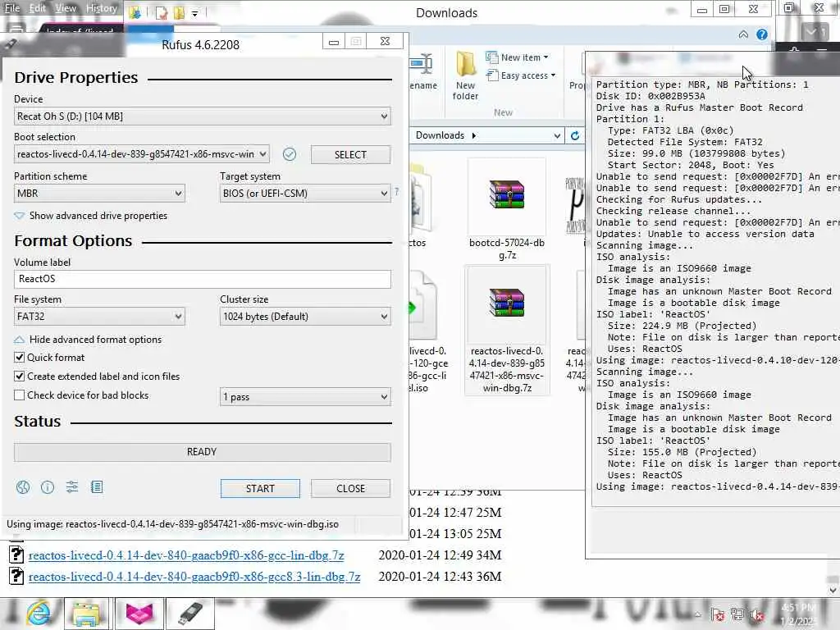The height and width of the screenshot is (630, 840).
Task: Open the Partition scheme dropdown
Action: click(x=99, y=194)
